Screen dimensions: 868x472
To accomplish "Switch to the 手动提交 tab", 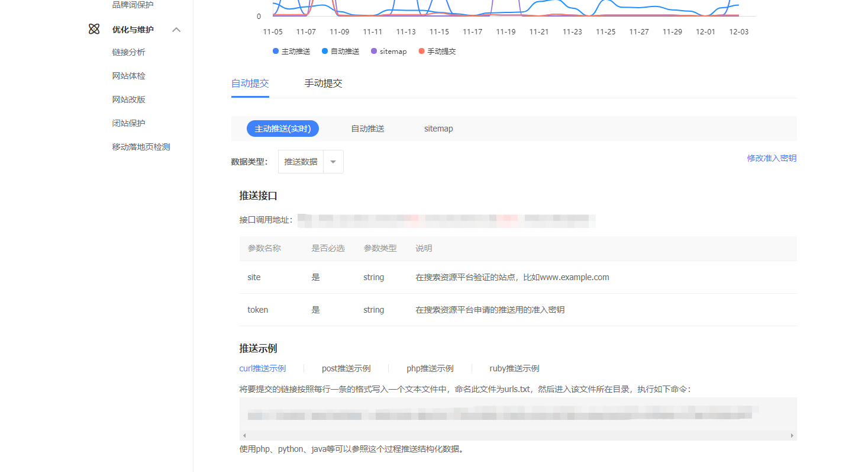I will tap(323, 84).
